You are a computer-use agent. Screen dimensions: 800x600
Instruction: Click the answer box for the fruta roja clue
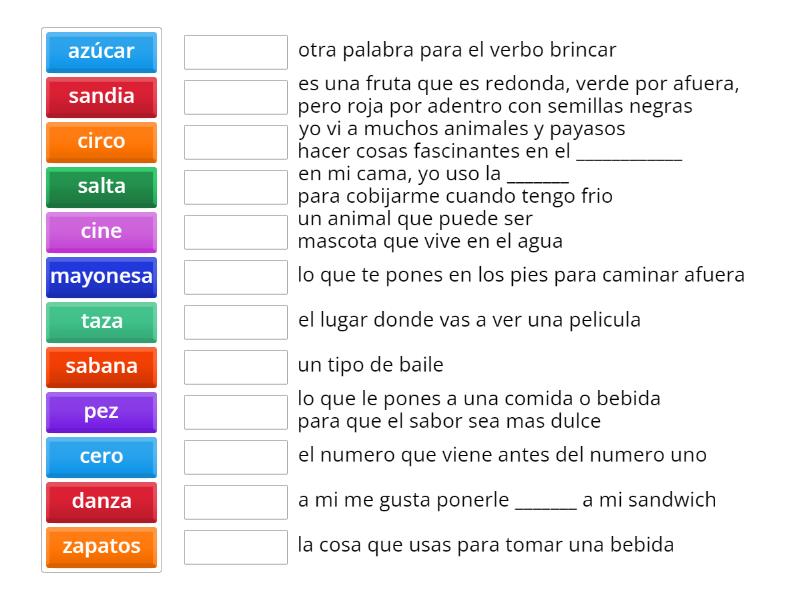[x=234, y=97]
